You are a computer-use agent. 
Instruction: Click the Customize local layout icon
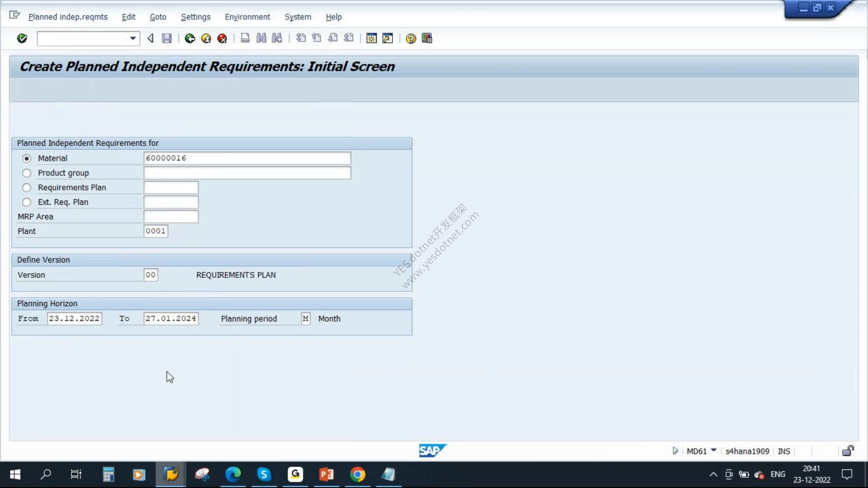click(427, 38)
